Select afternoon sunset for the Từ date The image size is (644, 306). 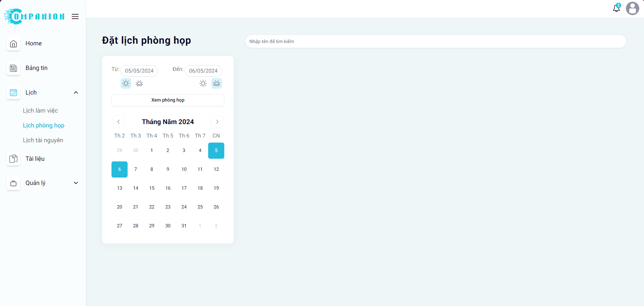(139, 83)
